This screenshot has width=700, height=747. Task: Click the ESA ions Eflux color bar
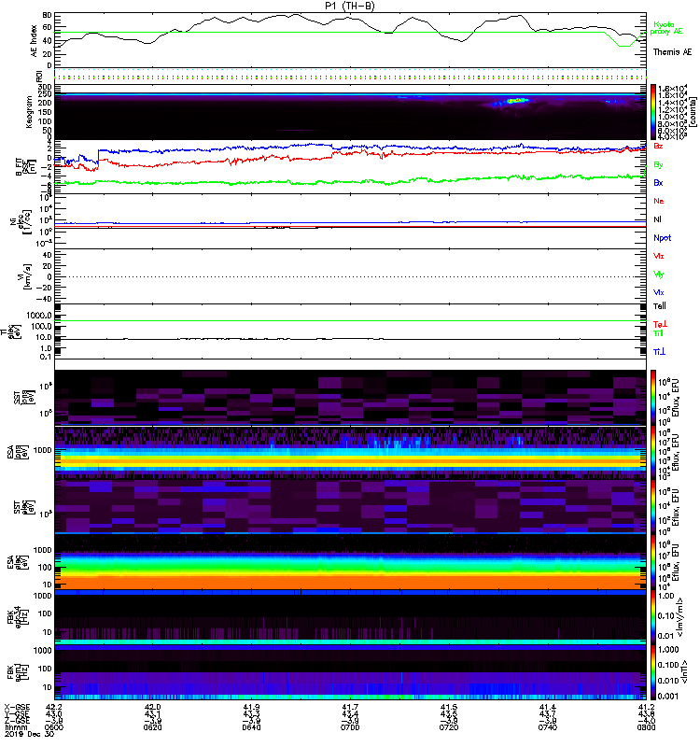tap(653, 452)
